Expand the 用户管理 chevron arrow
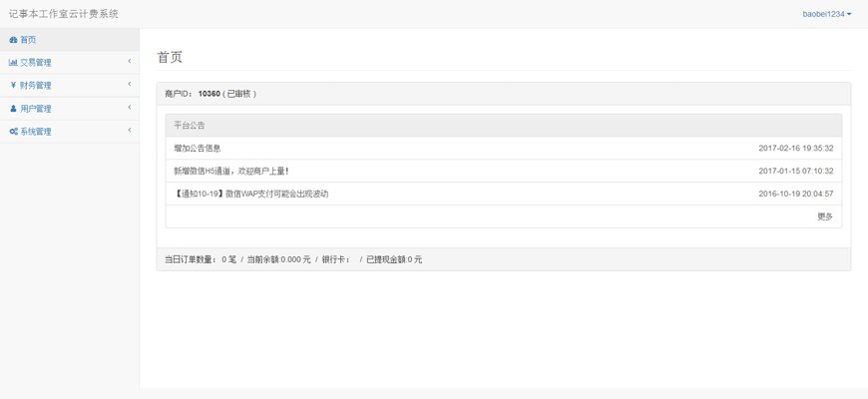 click(x=130, y=107)
